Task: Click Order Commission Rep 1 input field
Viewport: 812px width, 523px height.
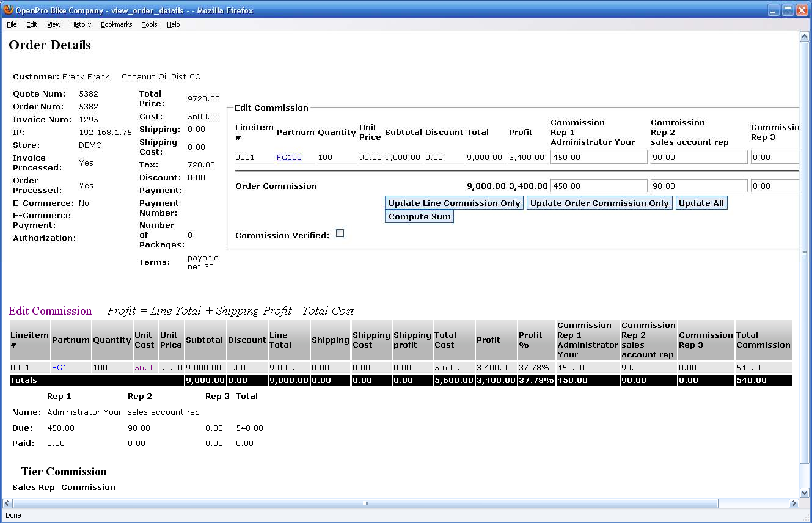Action: [598, 186]
